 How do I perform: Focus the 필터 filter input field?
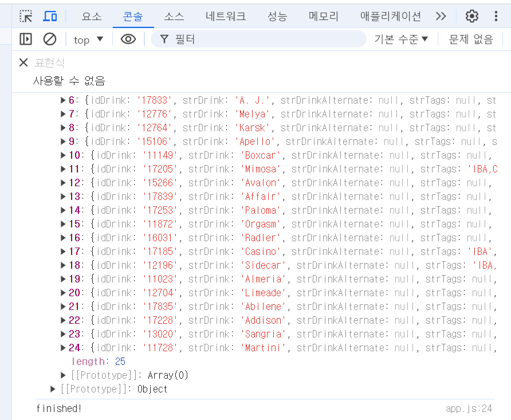pyautogui.click(x=258, y=40)
